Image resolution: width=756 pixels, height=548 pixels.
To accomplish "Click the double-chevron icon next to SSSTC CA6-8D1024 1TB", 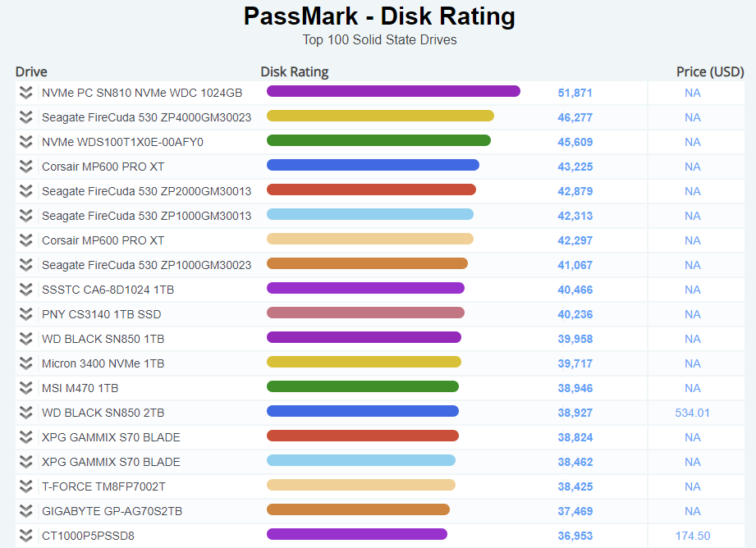I will point(25,290).
